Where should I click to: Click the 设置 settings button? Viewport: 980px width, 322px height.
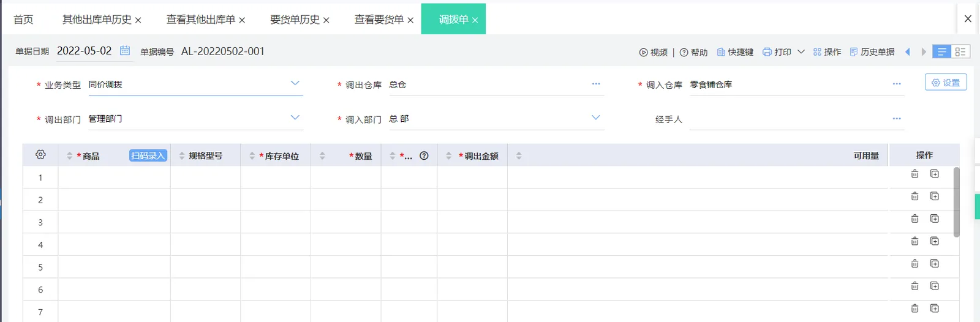click(x=946, y=83)
